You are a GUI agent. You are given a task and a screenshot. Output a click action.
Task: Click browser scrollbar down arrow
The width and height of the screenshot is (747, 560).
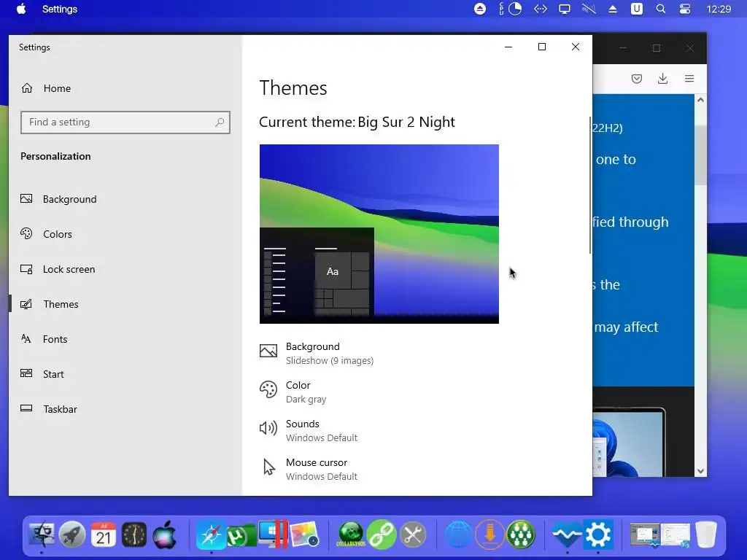pyautogui.click(x=700, y=471)
